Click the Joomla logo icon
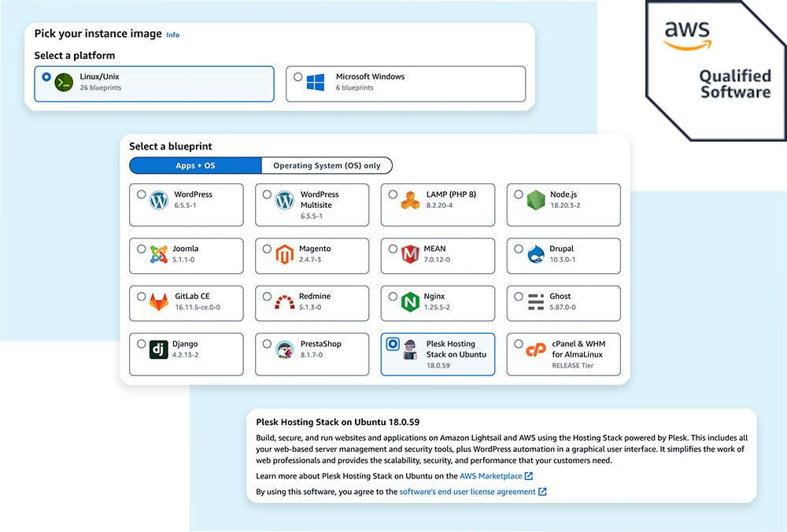The width and height of the screenshot is (787, 532). click(x=159, y=254)
